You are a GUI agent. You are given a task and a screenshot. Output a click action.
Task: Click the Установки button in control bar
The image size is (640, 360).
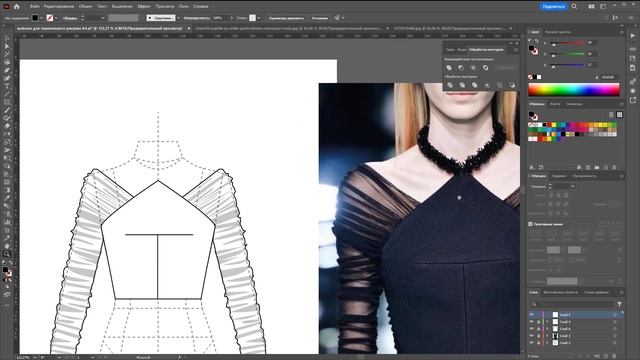point(320,18)
